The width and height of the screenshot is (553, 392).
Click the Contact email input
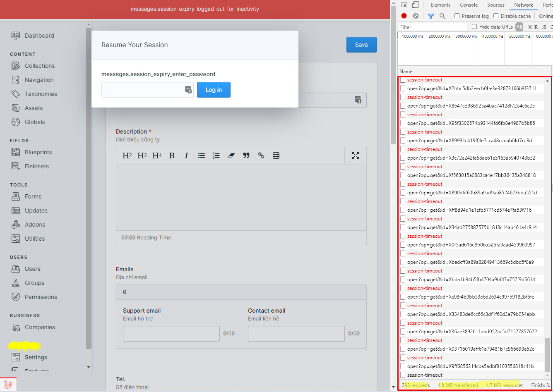pyautogui.click(x=296, y=334)
